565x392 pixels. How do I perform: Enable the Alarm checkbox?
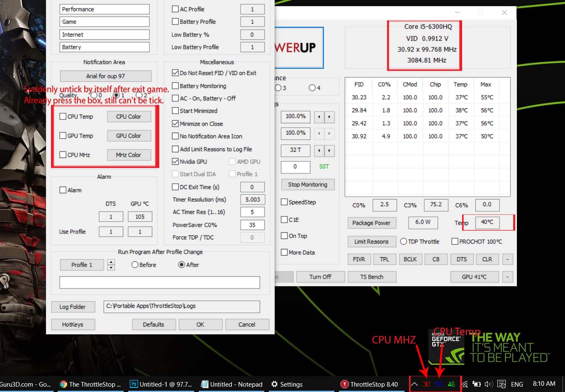coord(63,190)
